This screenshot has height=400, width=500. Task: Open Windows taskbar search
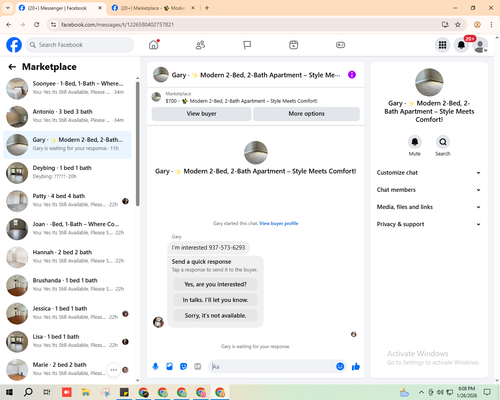28,392
